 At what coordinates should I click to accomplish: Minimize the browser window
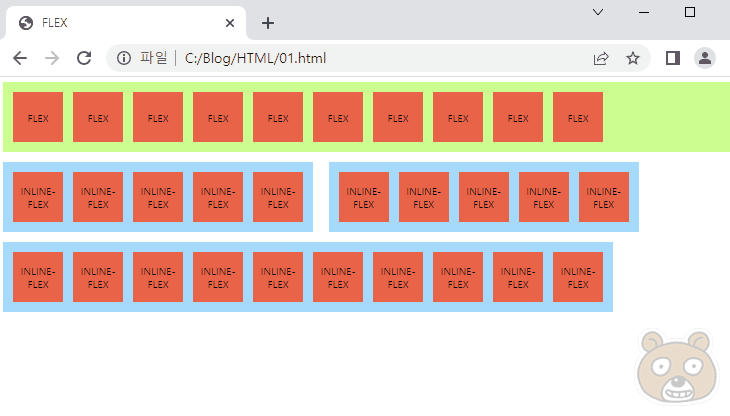(x=644, y=12)
